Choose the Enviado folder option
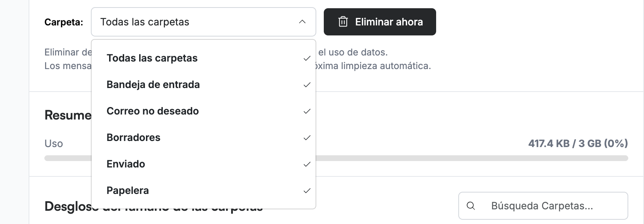The image size is (644, 224). coord(204,164)
